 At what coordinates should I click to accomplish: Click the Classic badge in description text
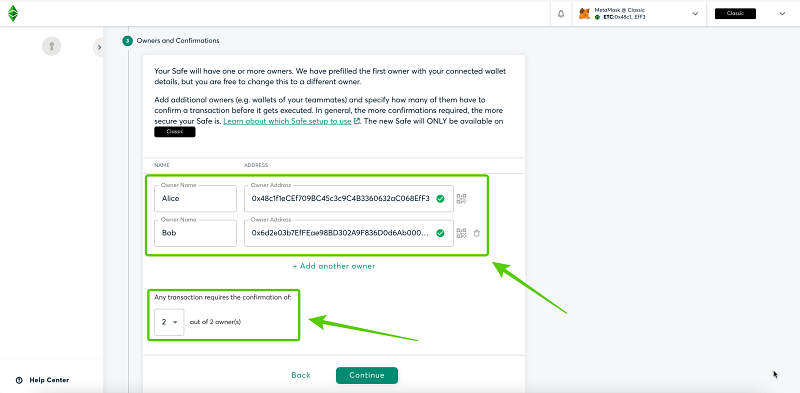[174, 132]
